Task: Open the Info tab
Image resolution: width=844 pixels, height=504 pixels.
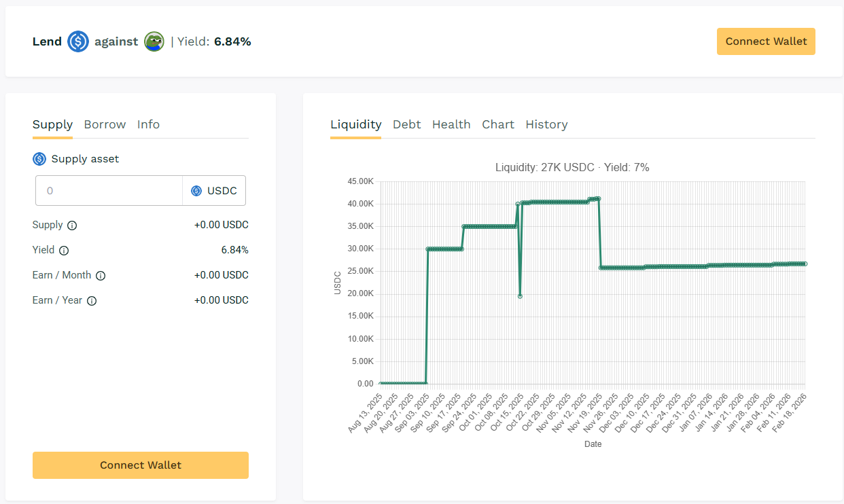Action: (x=148, y=124)
